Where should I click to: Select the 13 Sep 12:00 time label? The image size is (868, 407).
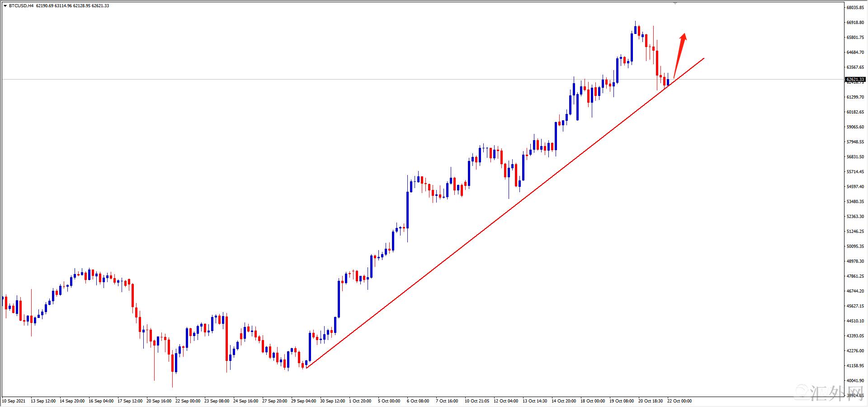(x=43, y=401)
